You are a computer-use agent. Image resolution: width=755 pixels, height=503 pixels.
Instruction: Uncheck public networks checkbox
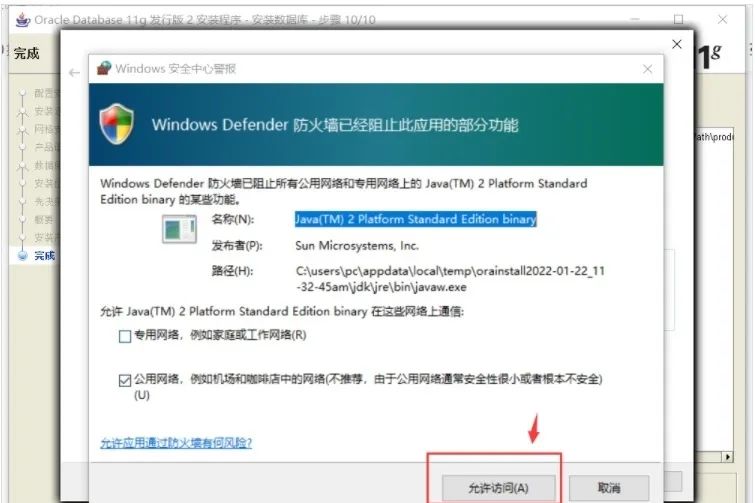tap(125, 380)
